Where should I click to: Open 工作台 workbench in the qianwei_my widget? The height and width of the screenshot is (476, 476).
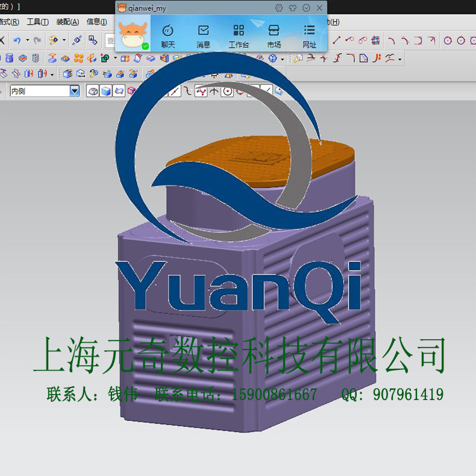point(239,37)
